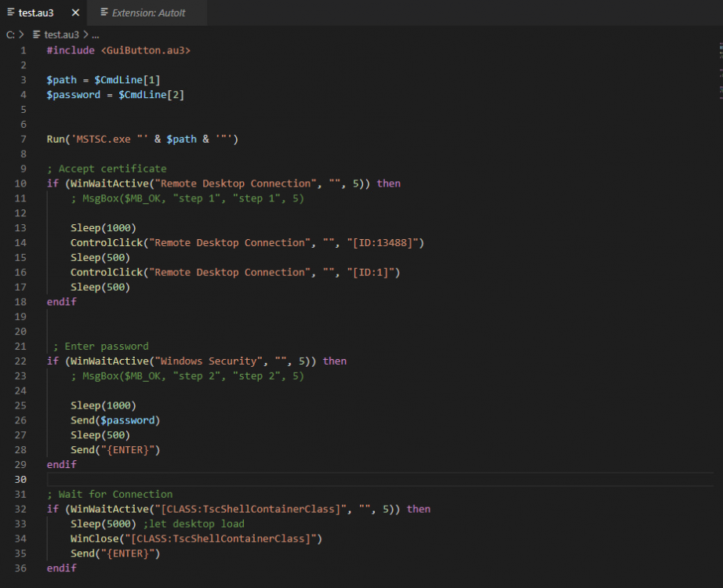Place cursor on the empty current line 30
This screenshot has height=588, width=723.
coord(380,480)
